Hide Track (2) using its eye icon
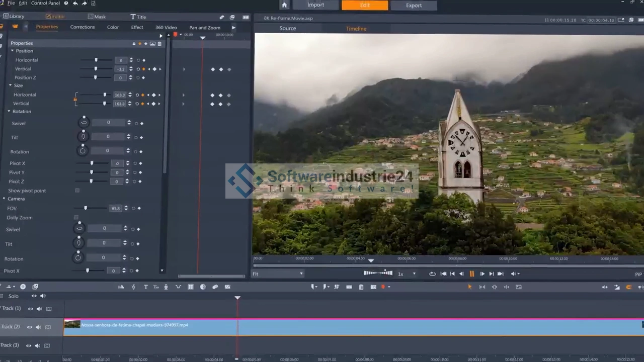Screen dimensions: 644x362 click(30, 327)
